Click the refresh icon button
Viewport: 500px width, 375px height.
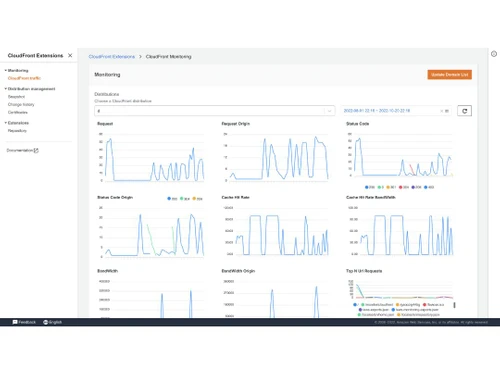(464, 111)
